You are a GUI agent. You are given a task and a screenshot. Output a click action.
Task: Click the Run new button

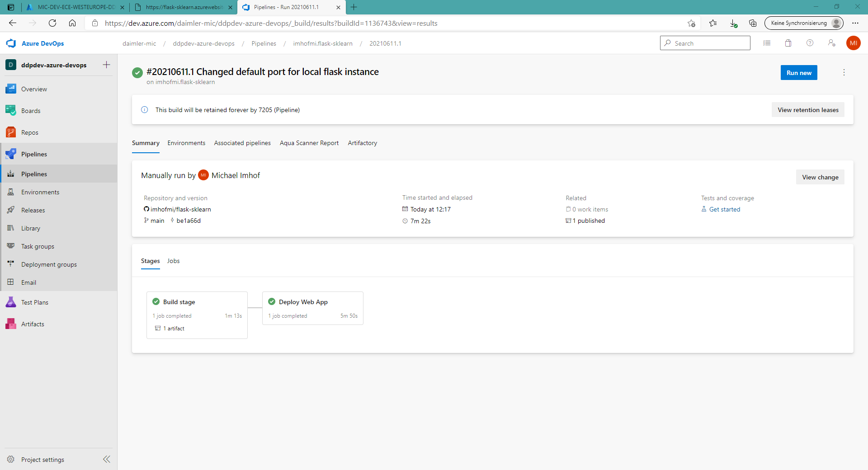(799, 73)
